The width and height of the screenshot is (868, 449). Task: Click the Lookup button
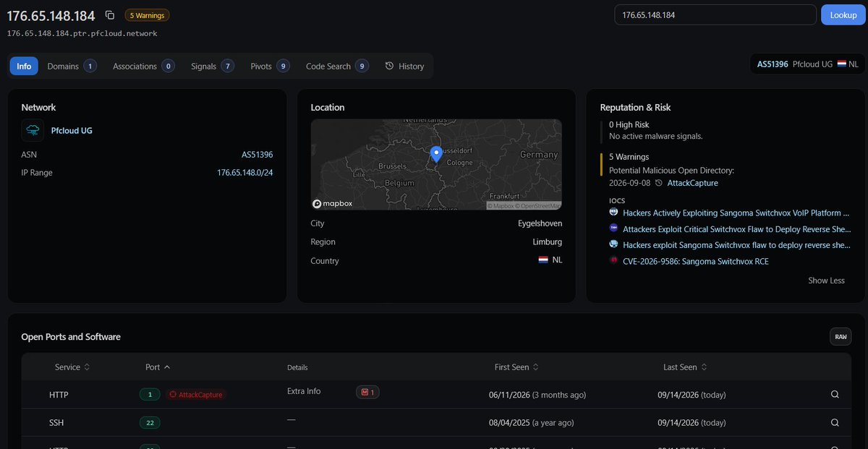click(843, 14)
